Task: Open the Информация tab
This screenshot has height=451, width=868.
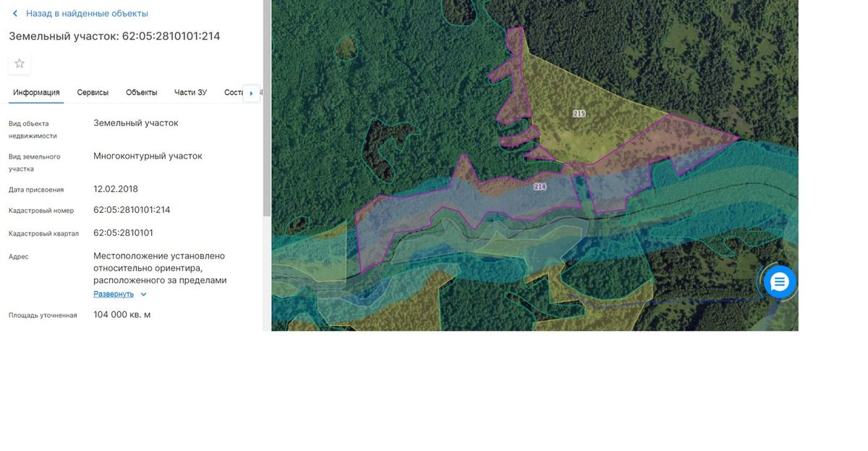Action: [36, 93]
